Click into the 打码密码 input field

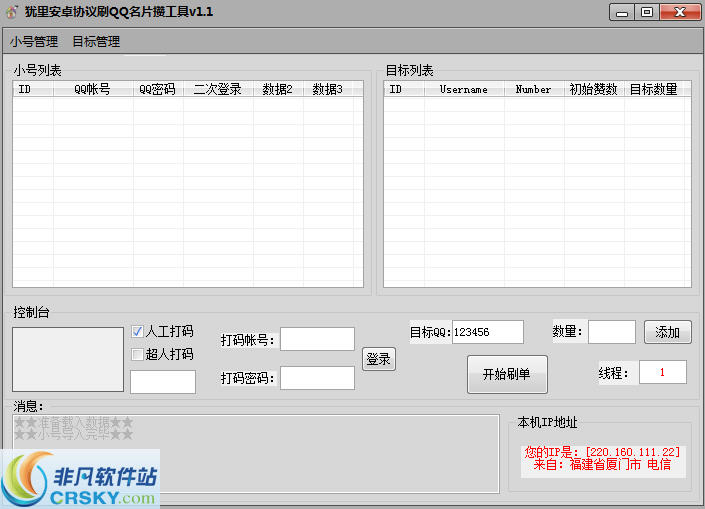coord(317,378)
